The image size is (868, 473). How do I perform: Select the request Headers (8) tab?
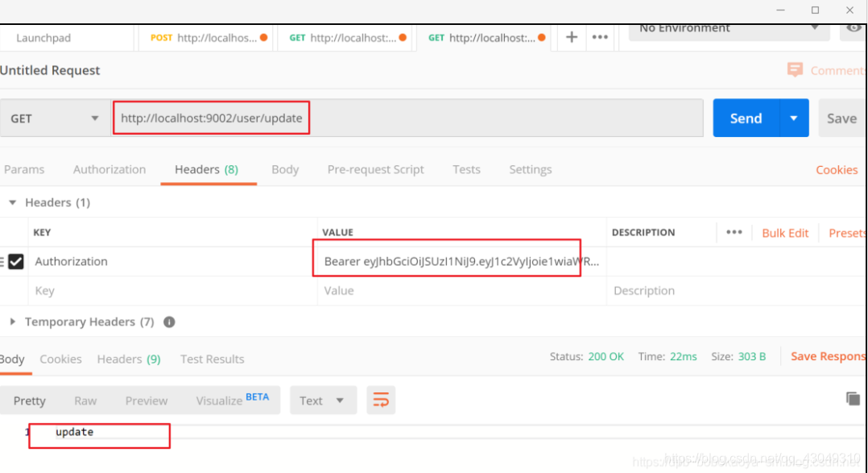pyautogui.click(x=206, y=169)
